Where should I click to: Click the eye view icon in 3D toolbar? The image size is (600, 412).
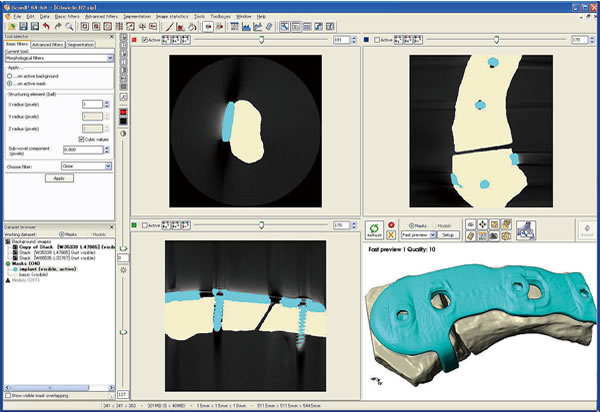coord(471,225)
